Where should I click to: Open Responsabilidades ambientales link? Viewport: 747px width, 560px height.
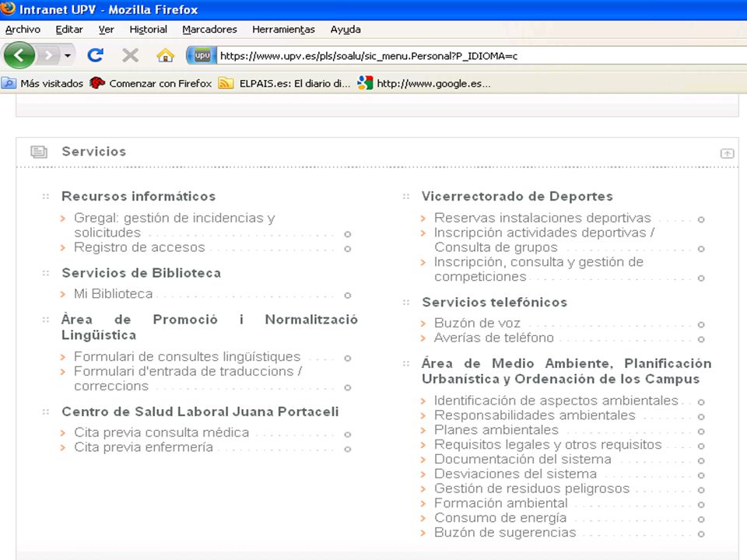pos(535,415)
